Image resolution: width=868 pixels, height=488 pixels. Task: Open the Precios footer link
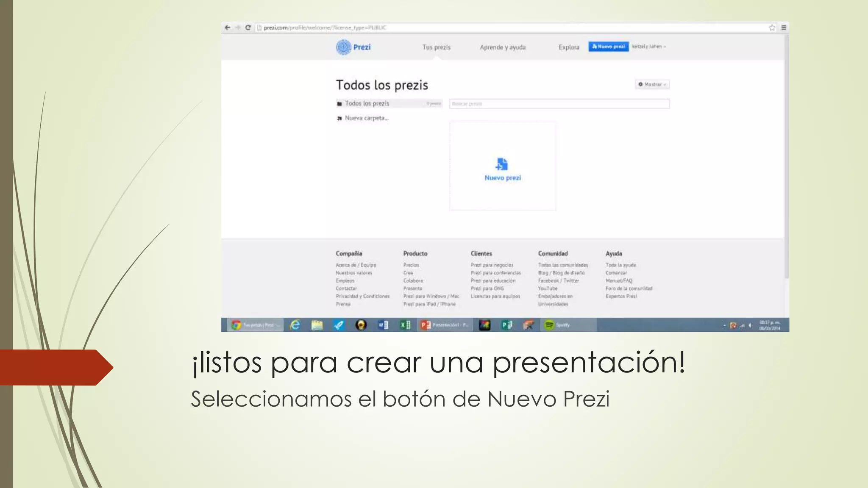click(411, 265)
